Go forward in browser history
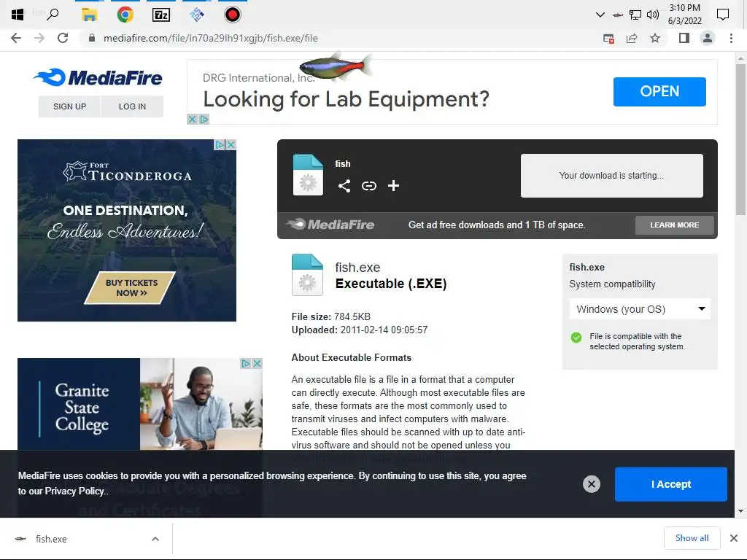The width and height of the screenshot is (747, 560). tap(39, 38)
